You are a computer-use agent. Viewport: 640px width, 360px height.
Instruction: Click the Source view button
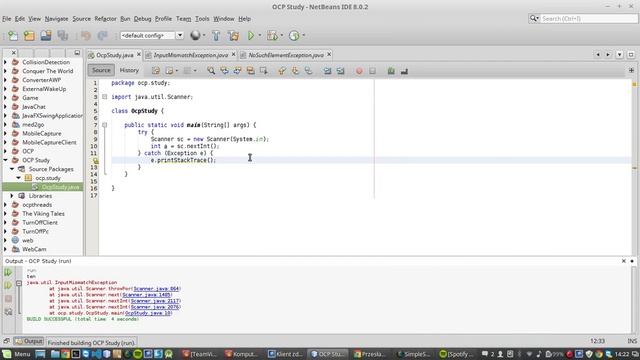pos(101,70)
